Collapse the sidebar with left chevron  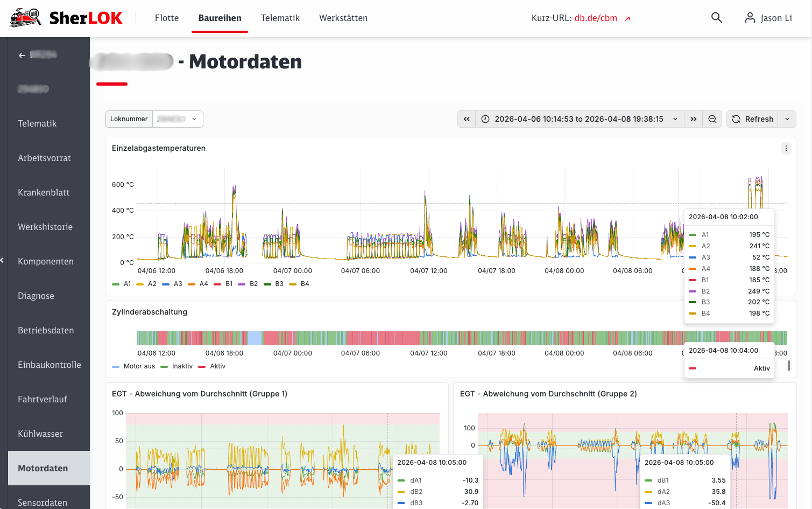[x=2, y=261]
